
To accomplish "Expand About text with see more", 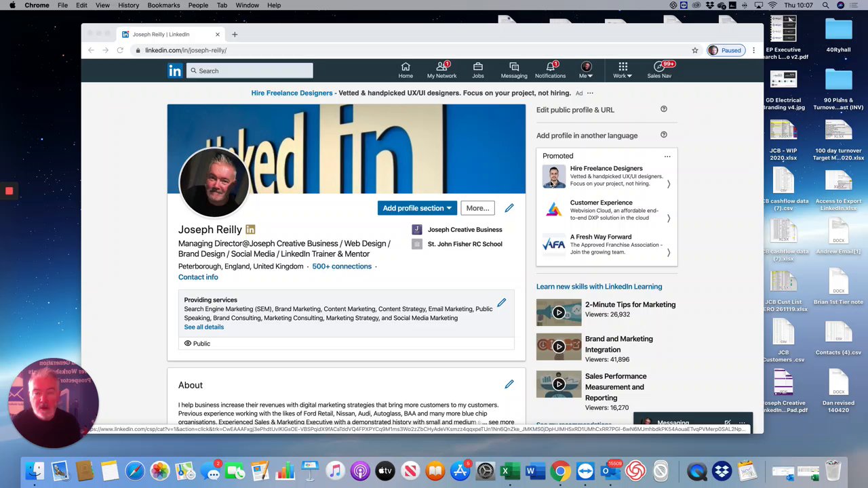I will (501, 422).
